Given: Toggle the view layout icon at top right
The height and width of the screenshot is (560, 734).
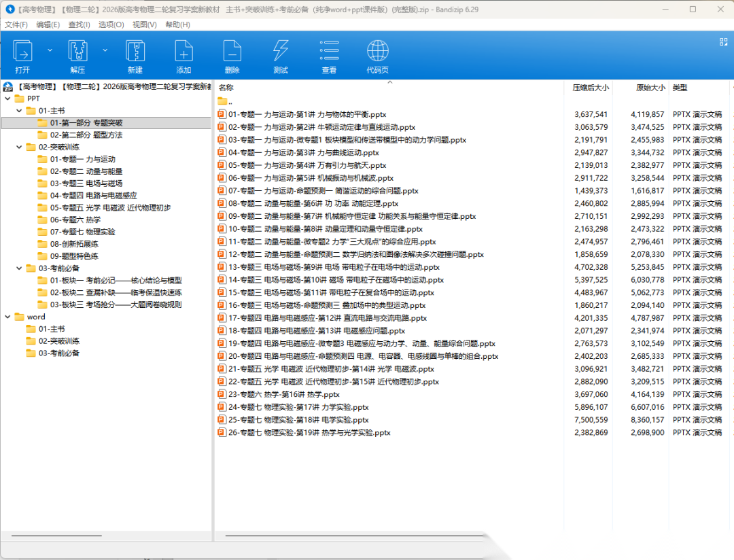Looking at the screenshot, I should click(723, 42).
